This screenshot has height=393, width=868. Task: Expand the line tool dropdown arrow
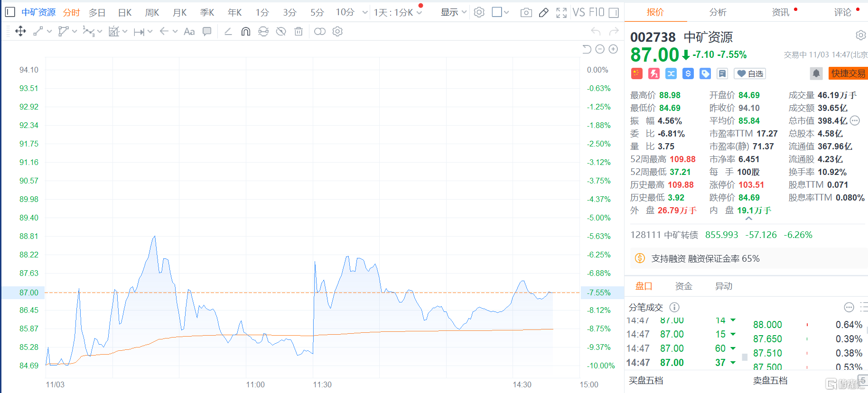[x=49, y=32]
